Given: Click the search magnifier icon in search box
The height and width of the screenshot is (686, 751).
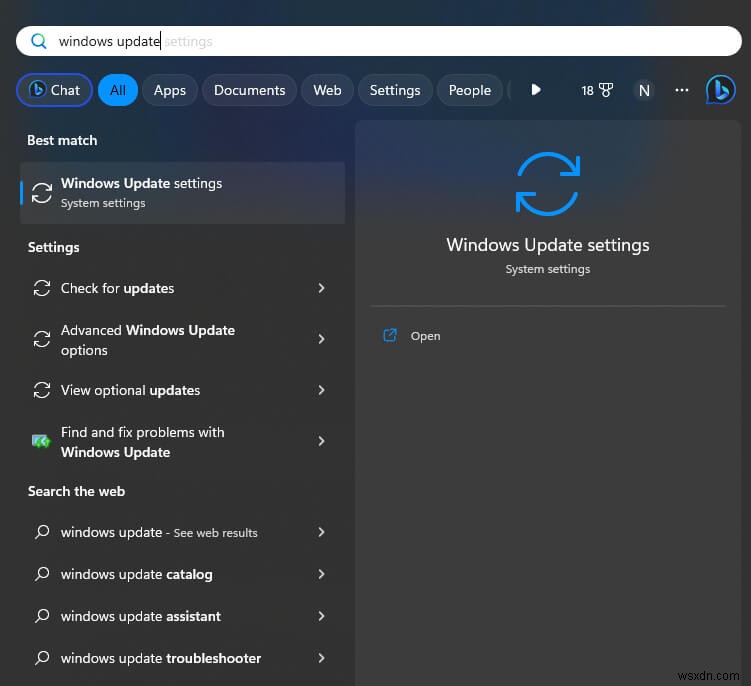Looking at the screenshot, I should point(39,41).
